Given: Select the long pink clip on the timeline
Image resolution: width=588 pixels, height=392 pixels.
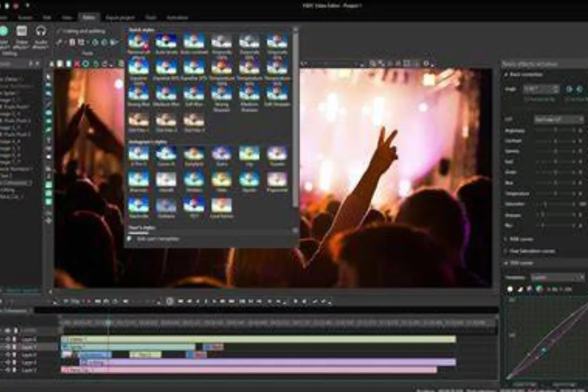Looking at the screenshot, I should (248, 370).
